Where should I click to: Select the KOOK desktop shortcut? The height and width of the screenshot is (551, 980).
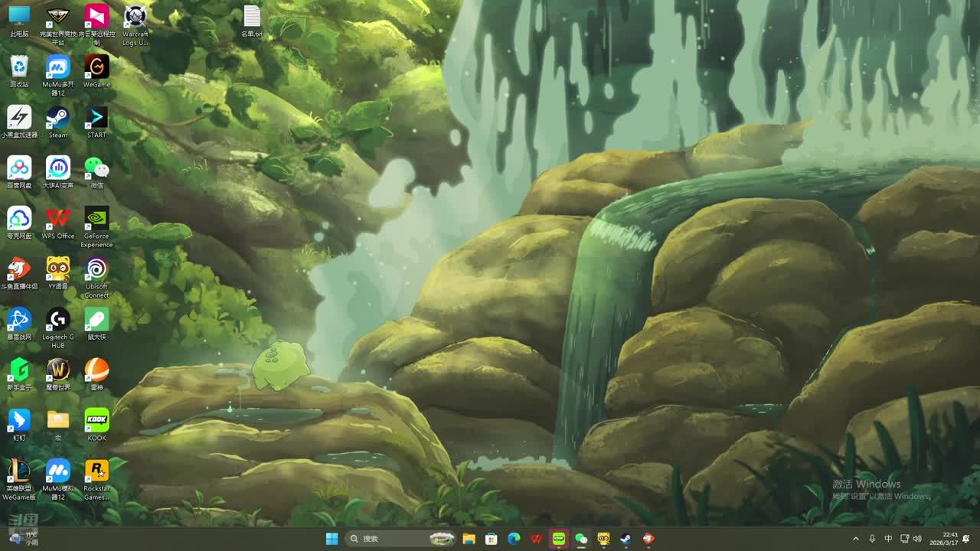(x=96, y=422)
